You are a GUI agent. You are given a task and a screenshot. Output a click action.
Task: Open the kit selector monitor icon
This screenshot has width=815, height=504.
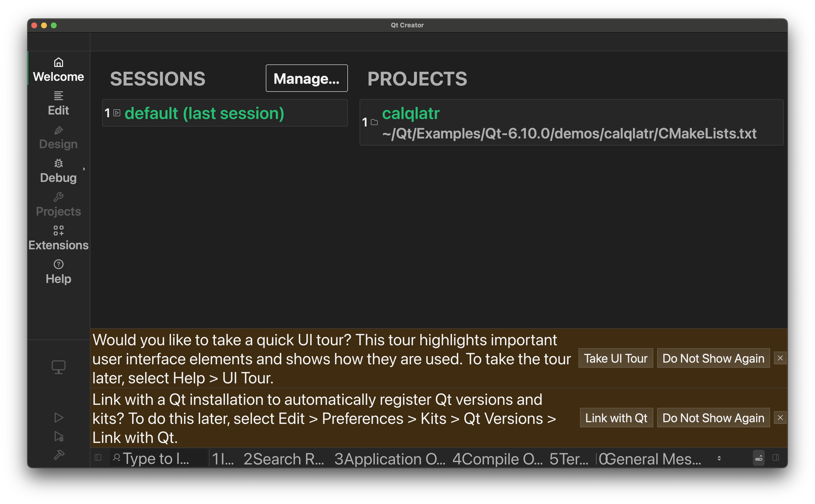[x=59, y=367]
